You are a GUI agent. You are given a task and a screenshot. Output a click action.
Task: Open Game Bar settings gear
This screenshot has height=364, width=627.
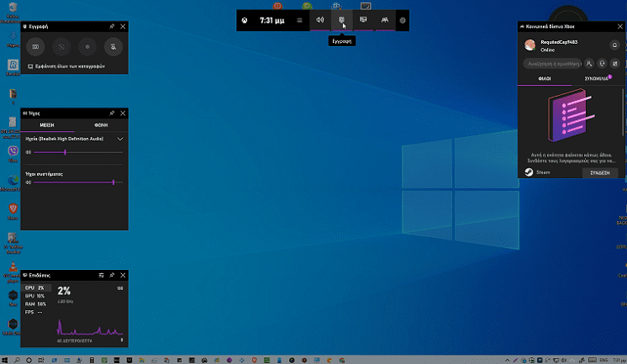point(403,20)
